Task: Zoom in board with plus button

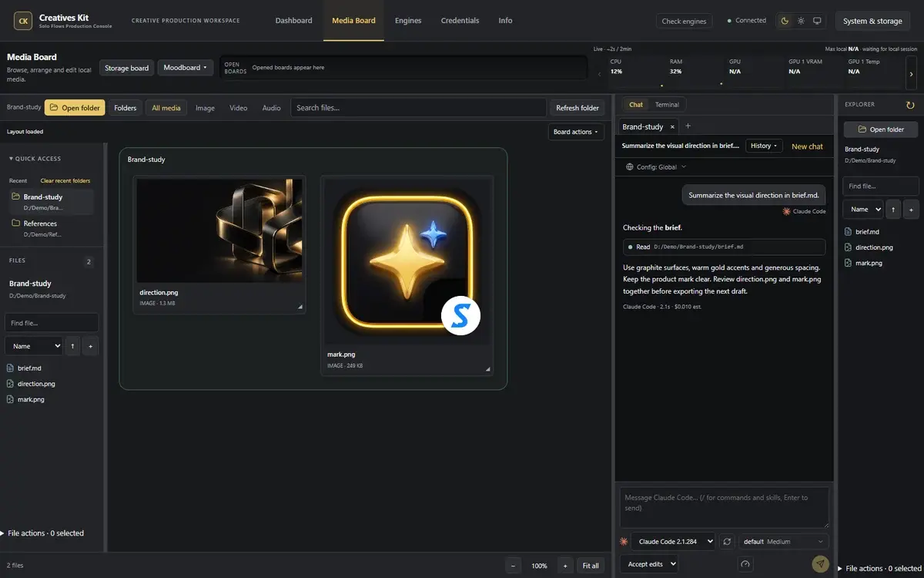Action: (x=565, y=566)
